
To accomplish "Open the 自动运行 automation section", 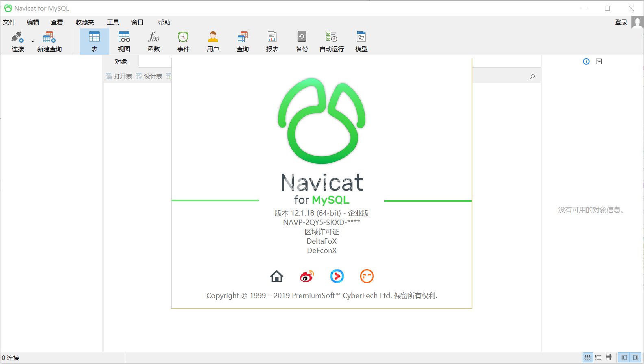I will click(x=332, y=41).
